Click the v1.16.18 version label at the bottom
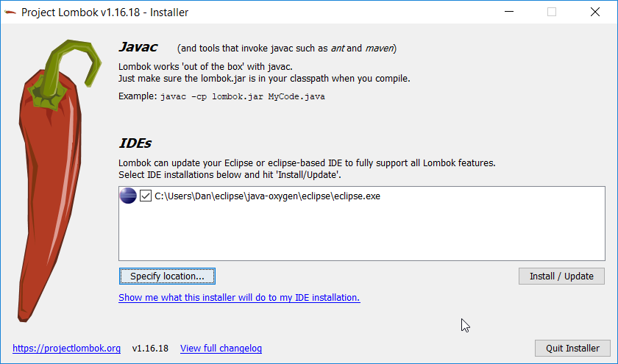Screen dimensions: 618x364 point(150,348)
